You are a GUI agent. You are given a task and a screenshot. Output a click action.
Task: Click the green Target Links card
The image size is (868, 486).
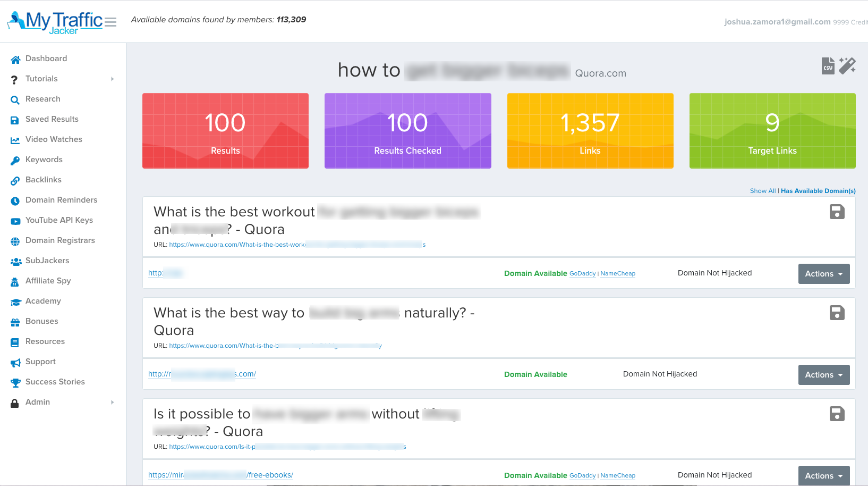pos(772,131)
